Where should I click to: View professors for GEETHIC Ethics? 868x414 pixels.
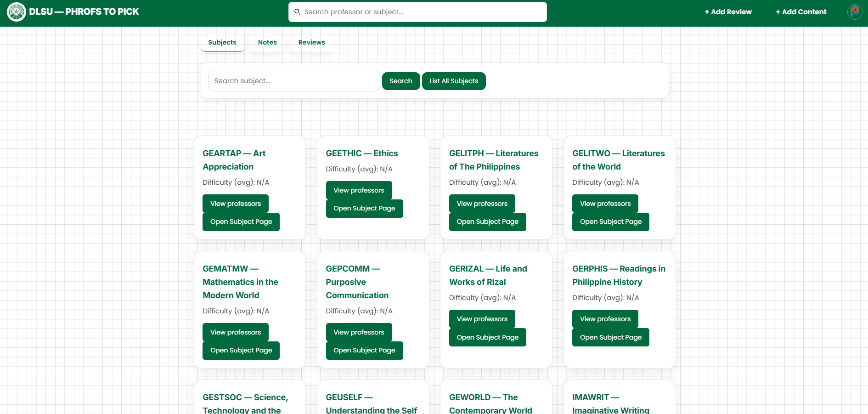tap(359, 190)
